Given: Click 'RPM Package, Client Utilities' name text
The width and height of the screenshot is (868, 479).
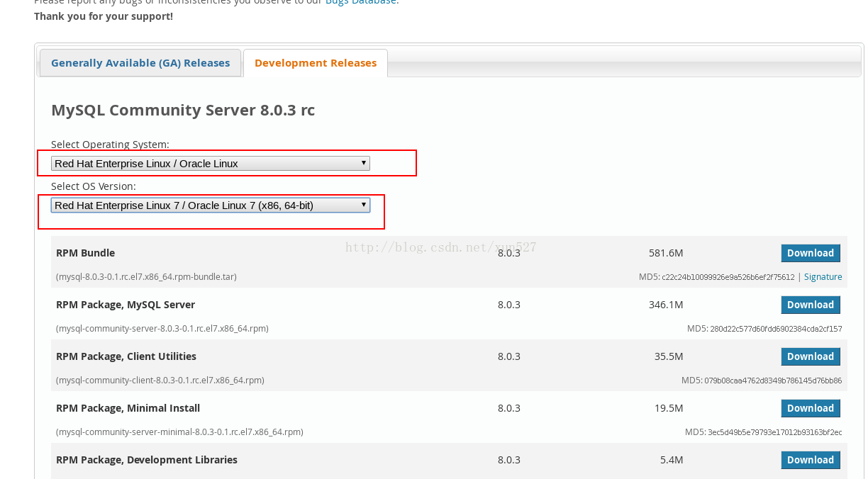Looking at the screenshot, I should [126, 356].
